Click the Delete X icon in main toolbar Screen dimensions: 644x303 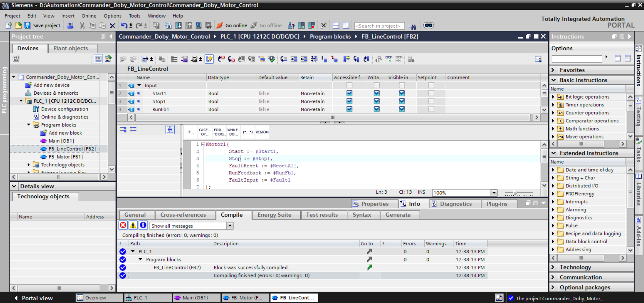(x=113, y=26)
